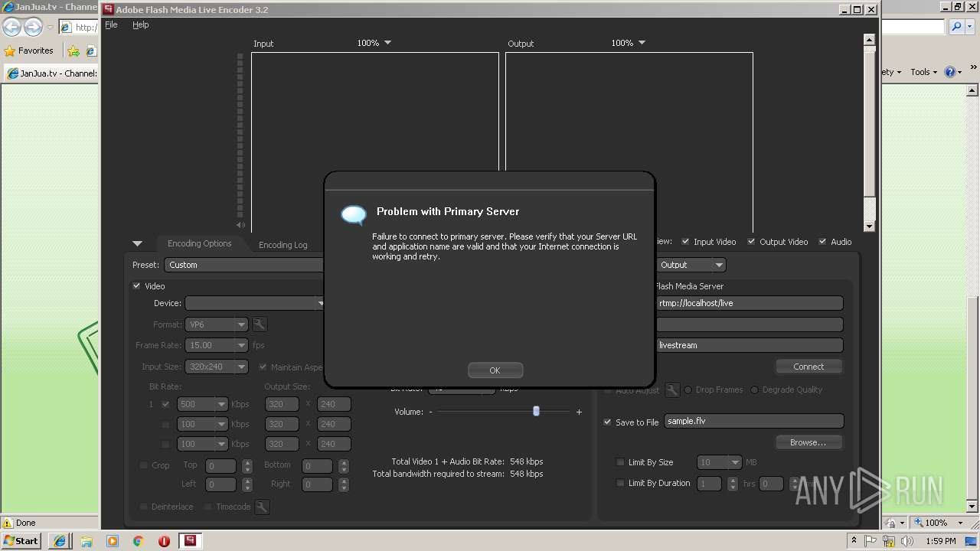The image size is (980, 551).
Task: Select the Drop Frames radio button
Action: click(688, 390)
